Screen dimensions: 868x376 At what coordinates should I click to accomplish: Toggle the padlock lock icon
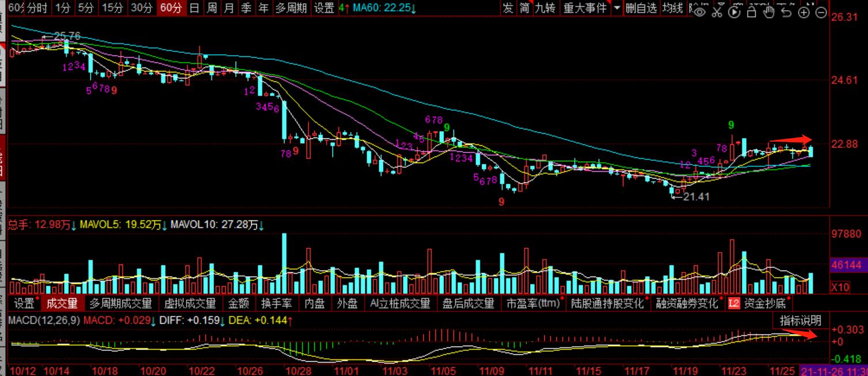pyautogui.click(x=752, y=12)
